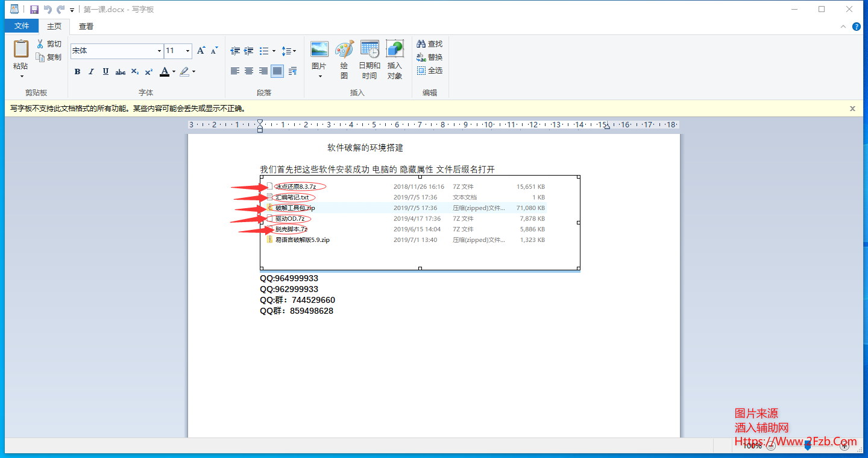Screen dimensions: 868x458
Task: Click the Insert object (插入对象) icon
Action: coord(395,60)
